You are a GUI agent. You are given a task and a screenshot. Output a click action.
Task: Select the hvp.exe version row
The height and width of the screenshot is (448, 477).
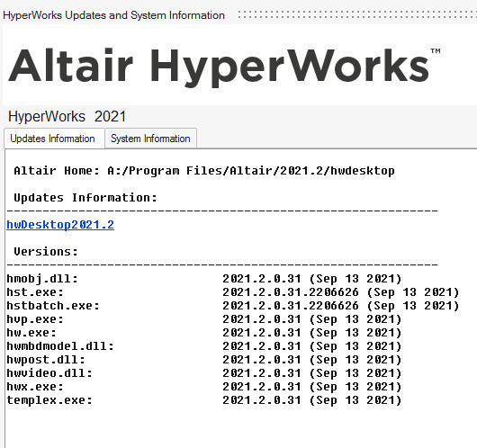click(x=204, y=319)
